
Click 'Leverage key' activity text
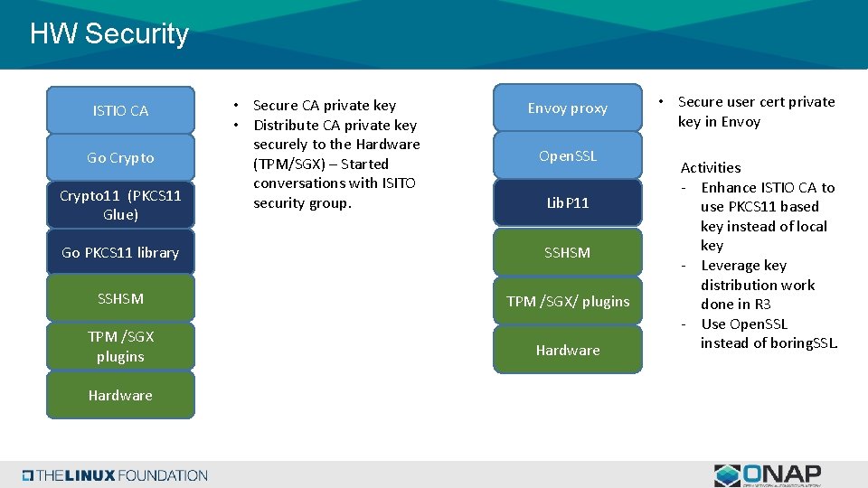(743, 266)
